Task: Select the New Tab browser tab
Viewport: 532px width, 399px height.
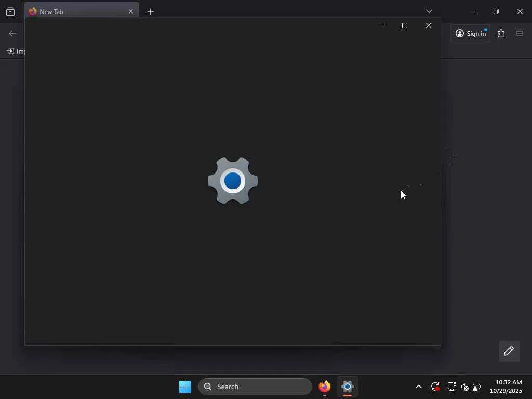Action: point(82,10)
